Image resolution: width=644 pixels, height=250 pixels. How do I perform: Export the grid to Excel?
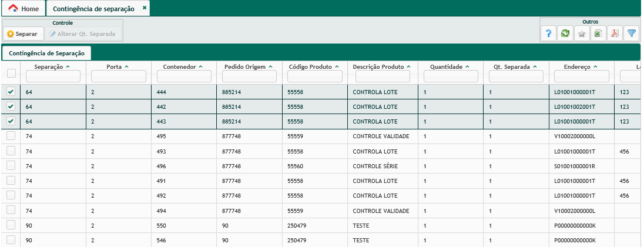pyautogui.click(x=598, y=34)
